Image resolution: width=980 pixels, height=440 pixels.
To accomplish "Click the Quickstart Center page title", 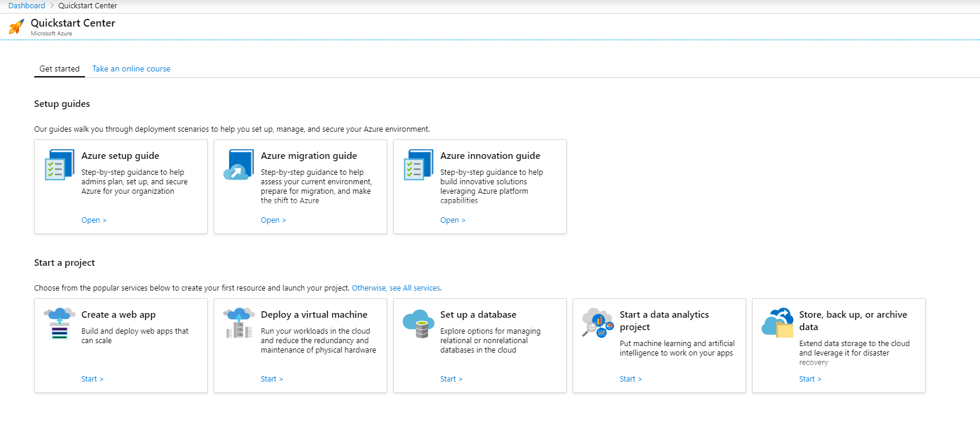I will click(x=73, y=23).
